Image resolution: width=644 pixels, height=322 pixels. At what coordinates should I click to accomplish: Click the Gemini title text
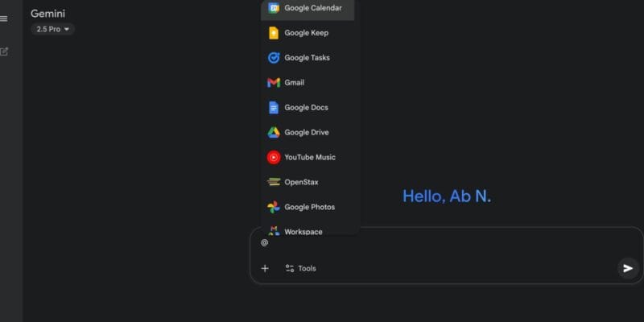[x=47, y=14]
